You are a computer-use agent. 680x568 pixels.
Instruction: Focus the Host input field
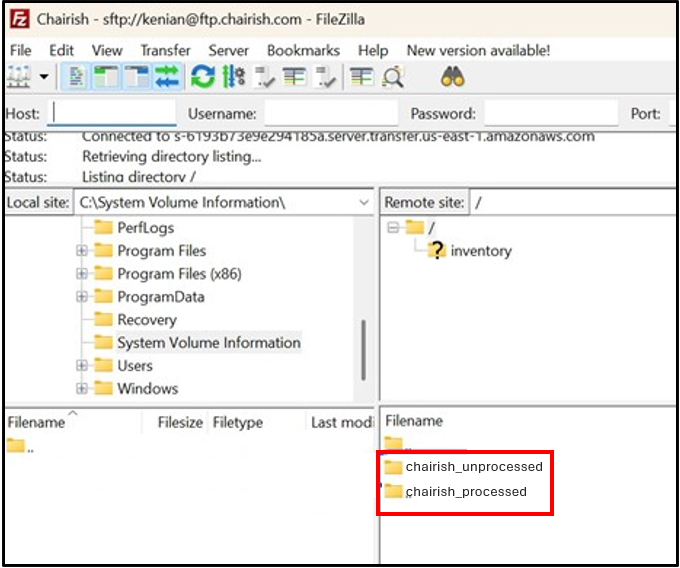112,113
